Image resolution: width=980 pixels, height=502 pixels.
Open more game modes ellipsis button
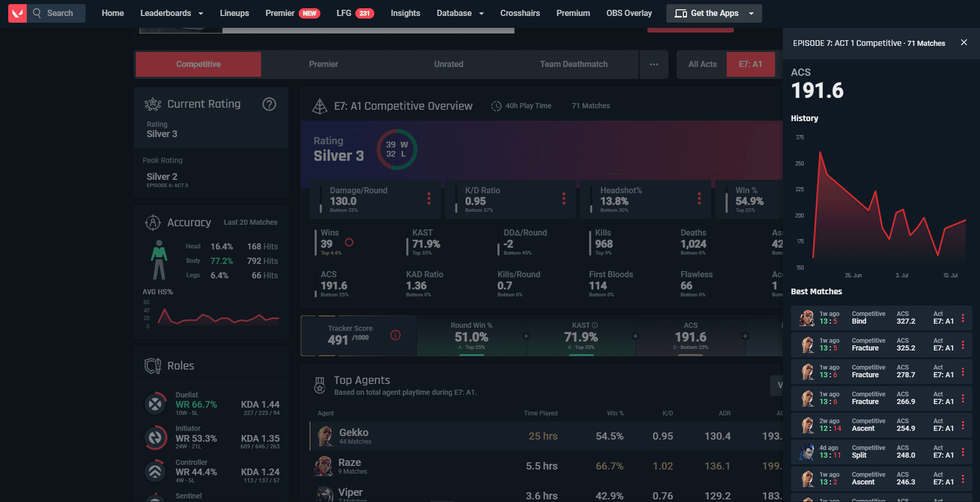654,64
